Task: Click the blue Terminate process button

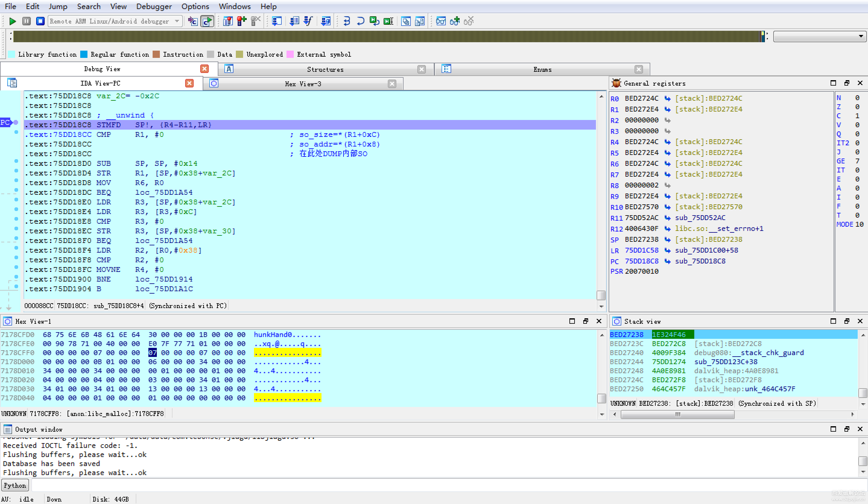Action: point(40,21)
